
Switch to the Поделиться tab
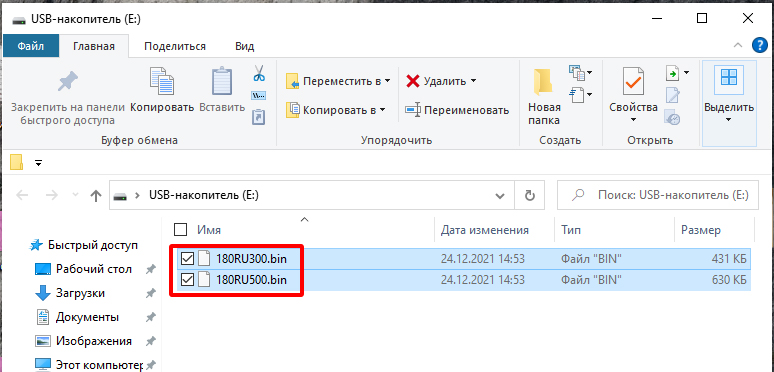[x=175, y=46]
